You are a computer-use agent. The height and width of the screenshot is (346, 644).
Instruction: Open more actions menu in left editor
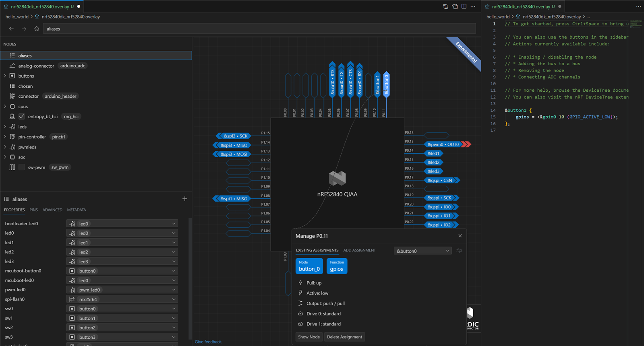click(473, 6)
